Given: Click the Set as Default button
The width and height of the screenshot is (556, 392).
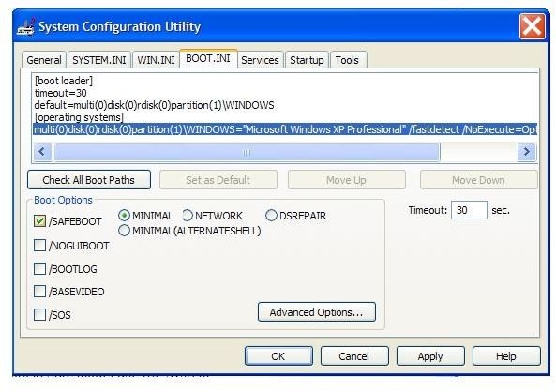Looking at the screenshot, I should coord(218,180).
